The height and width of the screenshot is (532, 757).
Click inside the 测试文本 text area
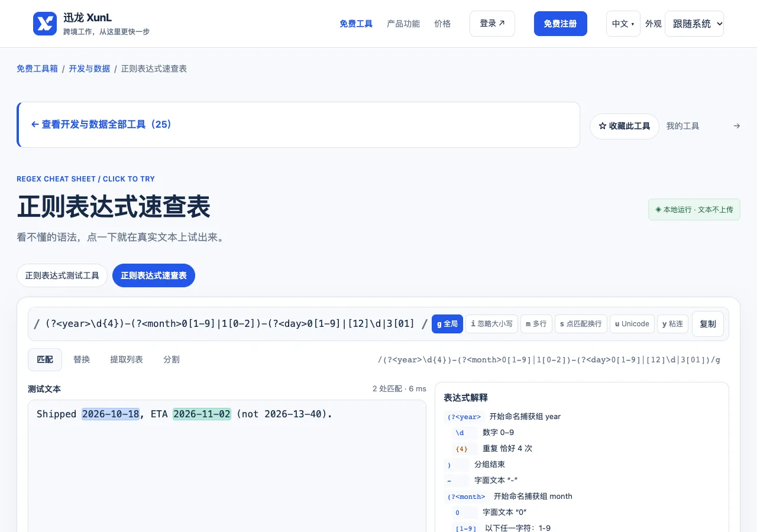pyautogui.click(x=227, y=466)
